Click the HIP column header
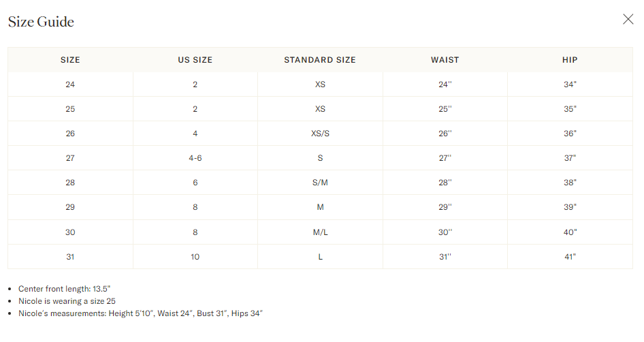This screenshot has height=342, width=644. tap(570, 60)
